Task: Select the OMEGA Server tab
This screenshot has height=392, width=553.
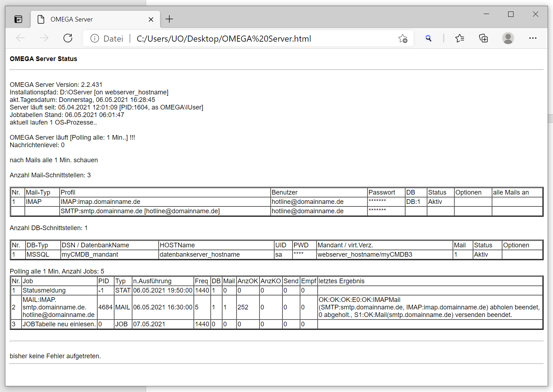Action: click(x=71, y=19)
